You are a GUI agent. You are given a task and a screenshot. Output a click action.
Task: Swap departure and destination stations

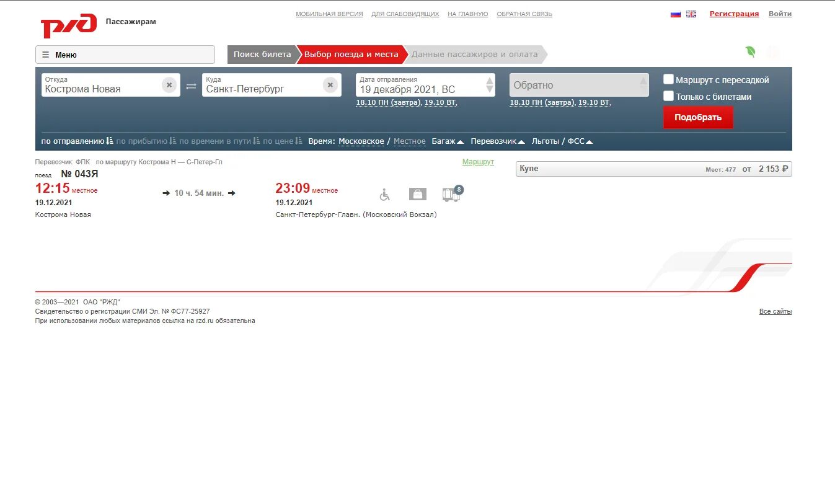[x=191, y=86]
